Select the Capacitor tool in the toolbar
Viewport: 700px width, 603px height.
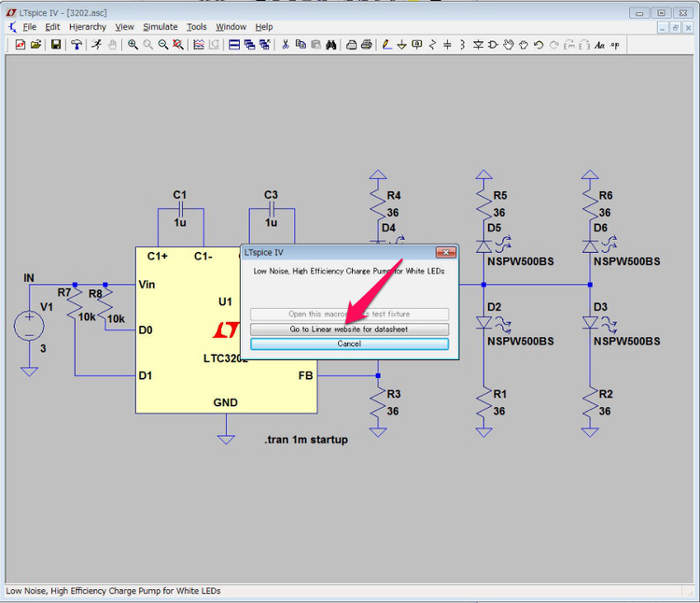pyautogui.click(x=448, y=45)
